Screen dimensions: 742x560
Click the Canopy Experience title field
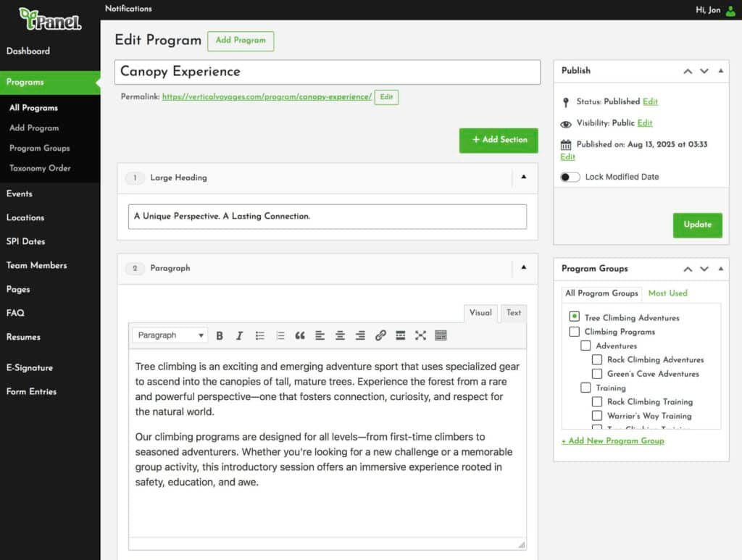(x=328, y=72)
